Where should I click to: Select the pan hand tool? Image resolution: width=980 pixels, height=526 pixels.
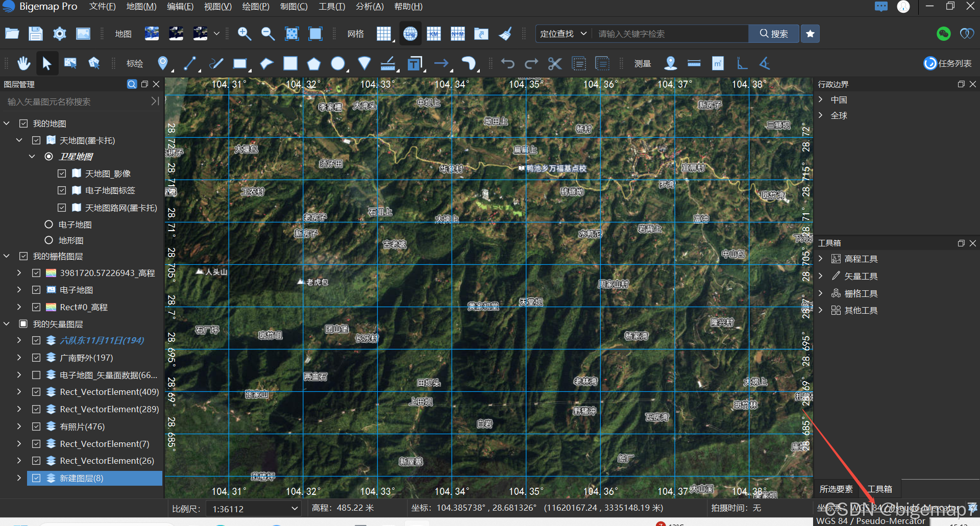[23, 63]
